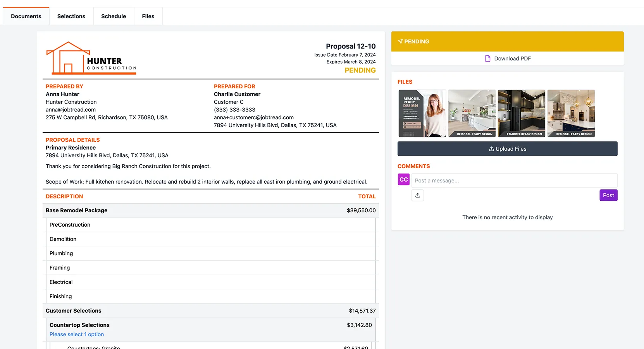Image resolution: width=644 pixels, height=349 pixels.
Task: Open the Remodel Ready Design woman portrait thumbnail
Action: tap(422, 113)
